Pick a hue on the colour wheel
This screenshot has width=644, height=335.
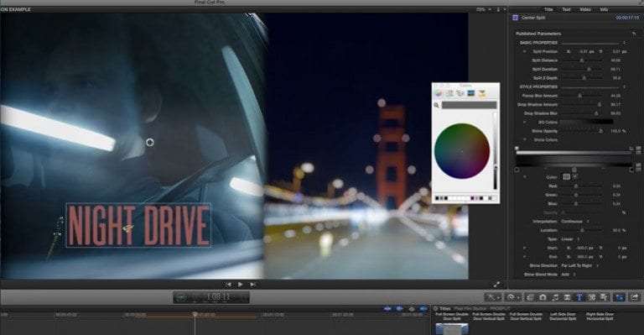462,151
